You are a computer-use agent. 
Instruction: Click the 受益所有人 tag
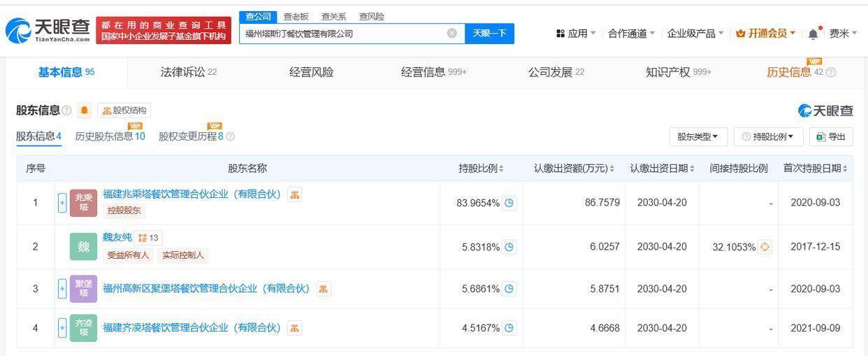[x=128, y=255]
